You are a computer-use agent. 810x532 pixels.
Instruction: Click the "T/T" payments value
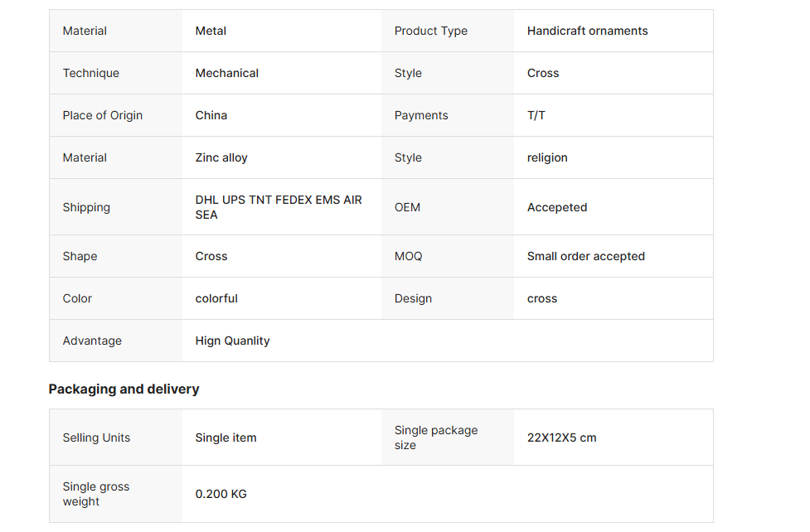coord(536,115)
